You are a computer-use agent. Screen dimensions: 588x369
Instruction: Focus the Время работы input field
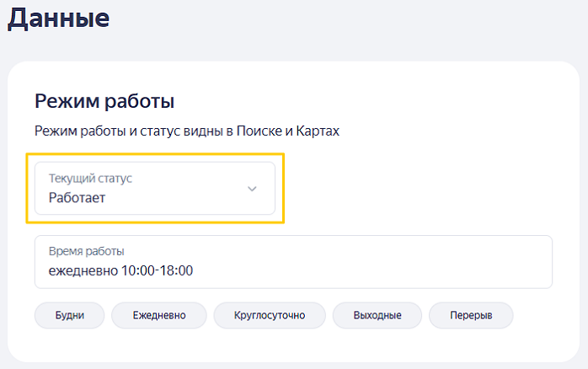pos(292,262)
